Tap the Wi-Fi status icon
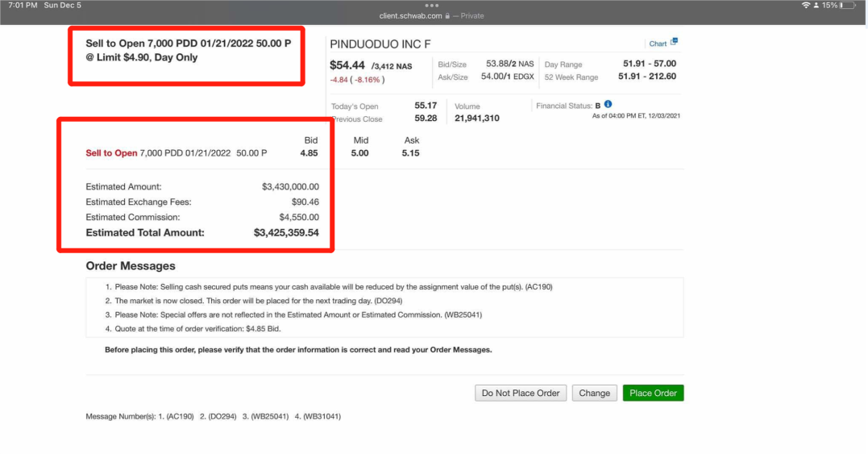Image resolution: width=868 pixels, height=454 pixels. pyautogui.click(x=805, y=6)
